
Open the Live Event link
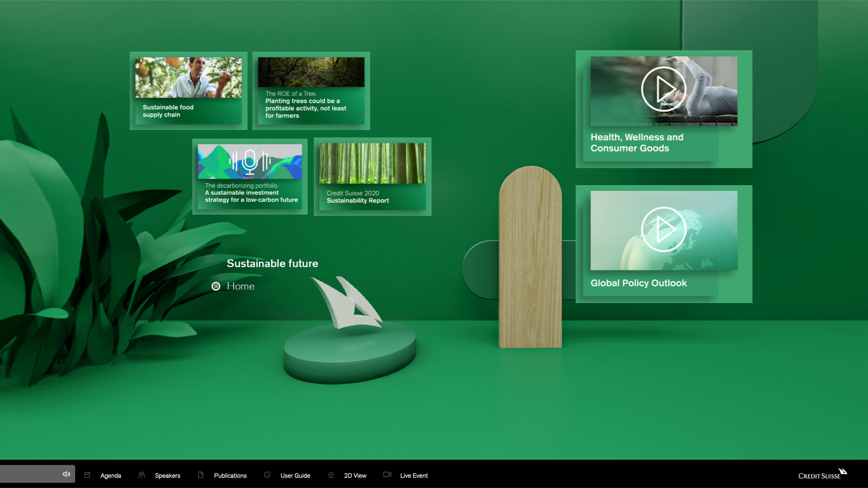pos(414,475)
